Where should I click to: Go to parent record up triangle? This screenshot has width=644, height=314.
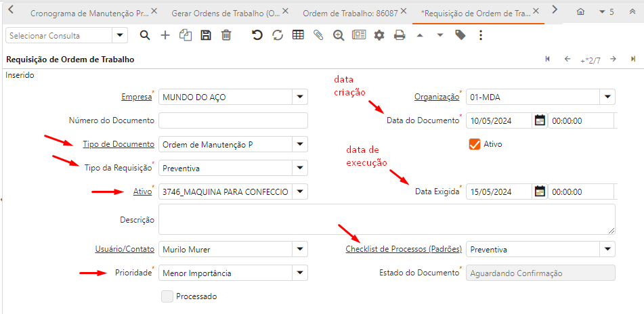[419, 36]
